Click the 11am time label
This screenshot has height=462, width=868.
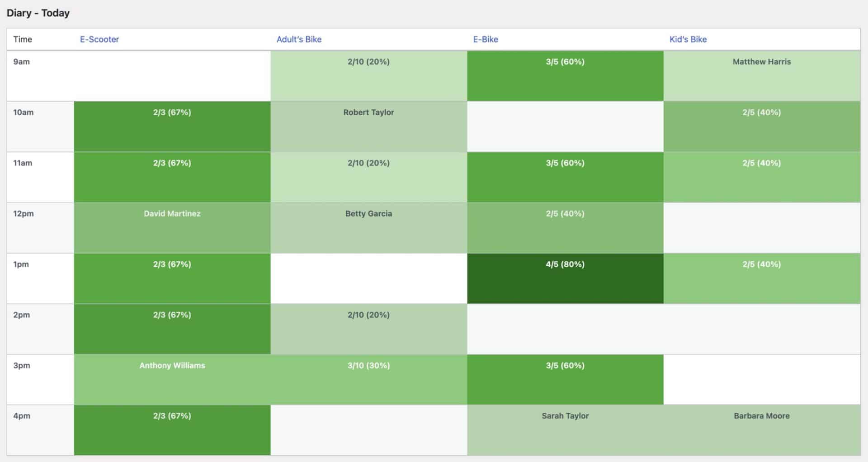[23, 163]
